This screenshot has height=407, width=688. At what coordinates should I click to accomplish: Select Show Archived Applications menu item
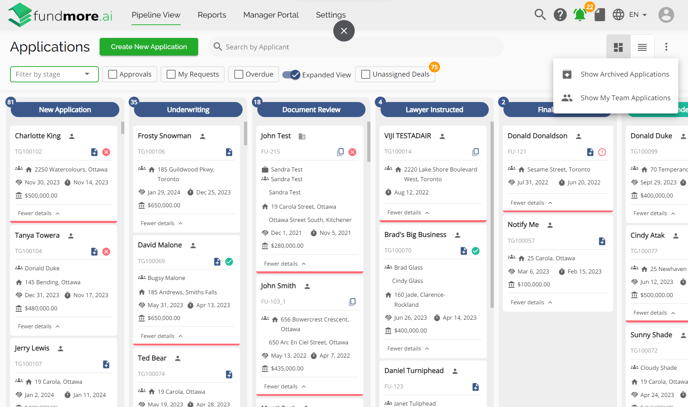[x=616, y=75]
